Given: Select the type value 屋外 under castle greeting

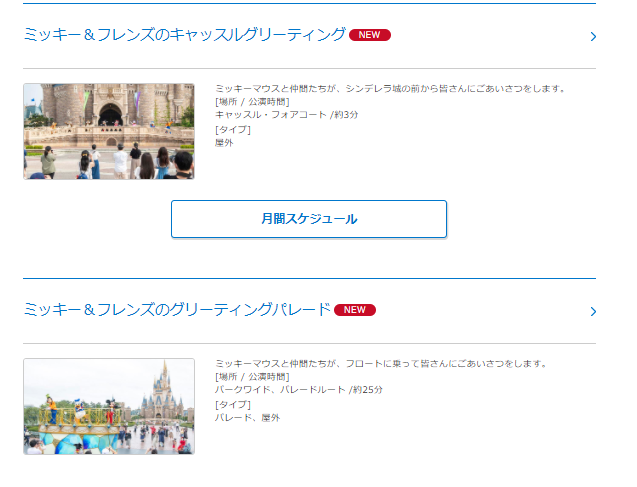Looking at the screenshot, I should [x=224, y=143].
